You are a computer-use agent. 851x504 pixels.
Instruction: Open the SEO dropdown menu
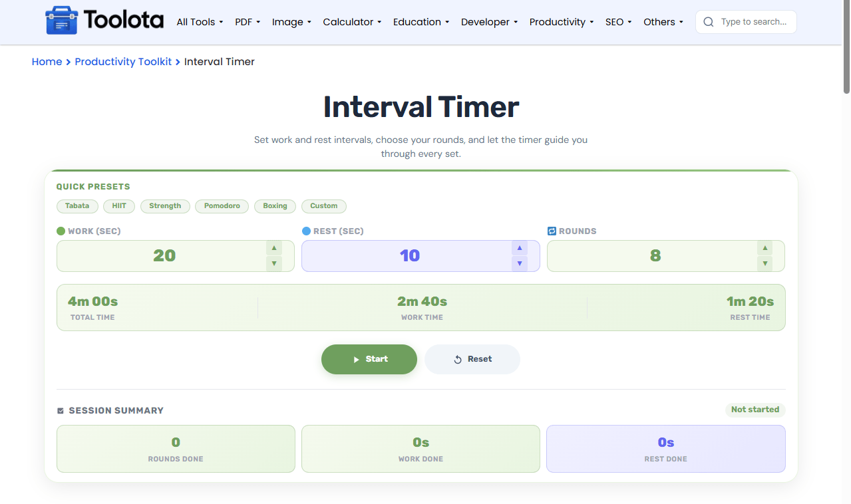click(618, 22)
